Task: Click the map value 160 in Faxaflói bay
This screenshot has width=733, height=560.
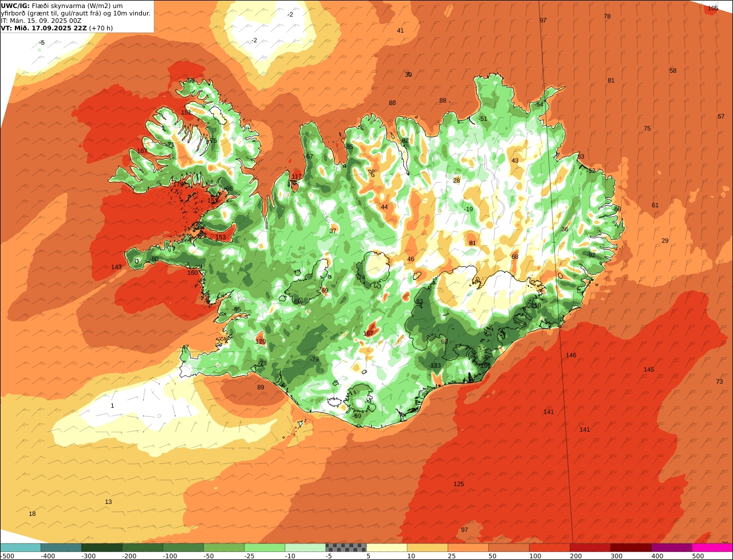Action: (192, 273)
